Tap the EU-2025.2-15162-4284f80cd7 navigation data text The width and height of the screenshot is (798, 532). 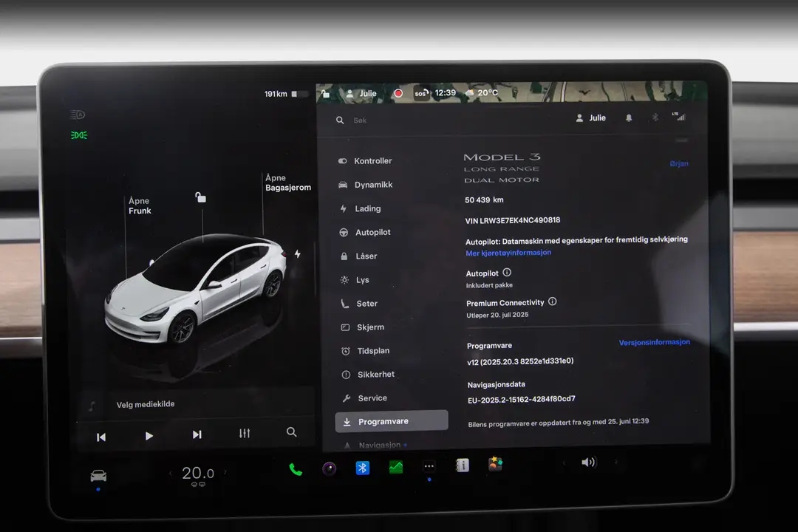point(522,400)
